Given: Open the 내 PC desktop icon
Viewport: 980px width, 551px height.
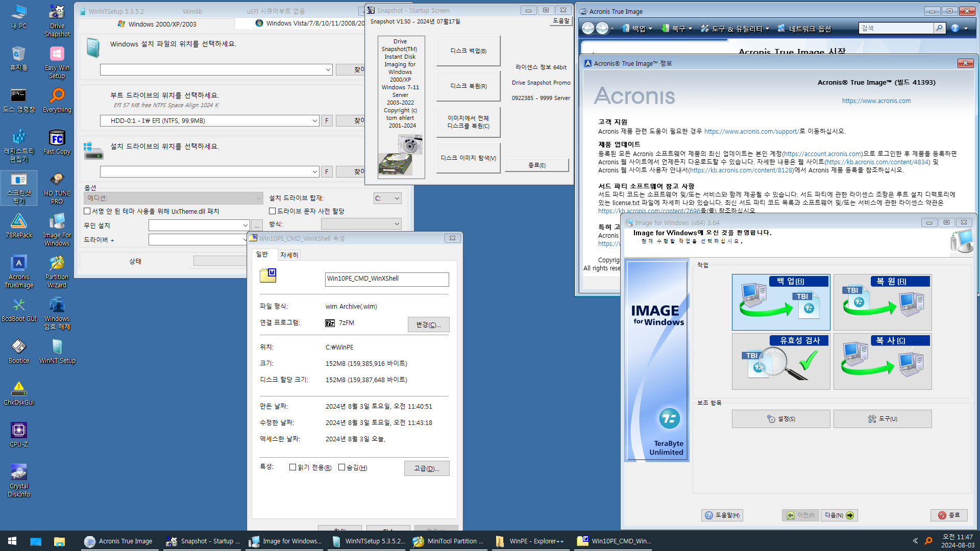Looking at the screenshot, I should [x=19, y=16].
